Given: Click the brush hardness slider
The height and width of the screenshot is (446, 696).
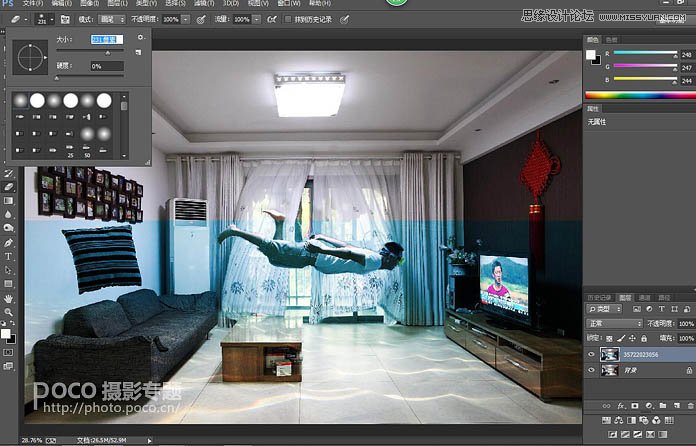Looking at the screenshot, I should [90, 76].
